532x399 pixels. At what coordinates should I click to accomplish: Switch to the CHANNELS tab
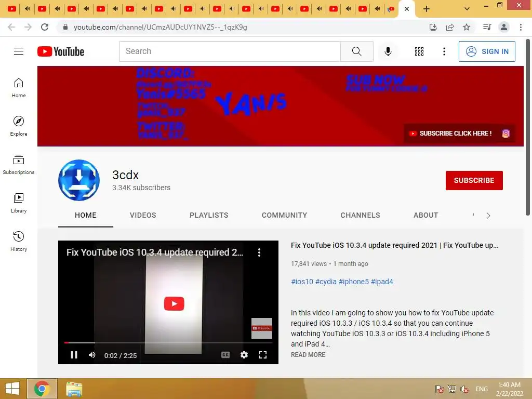pyautogui.click(x=361, y=215)
